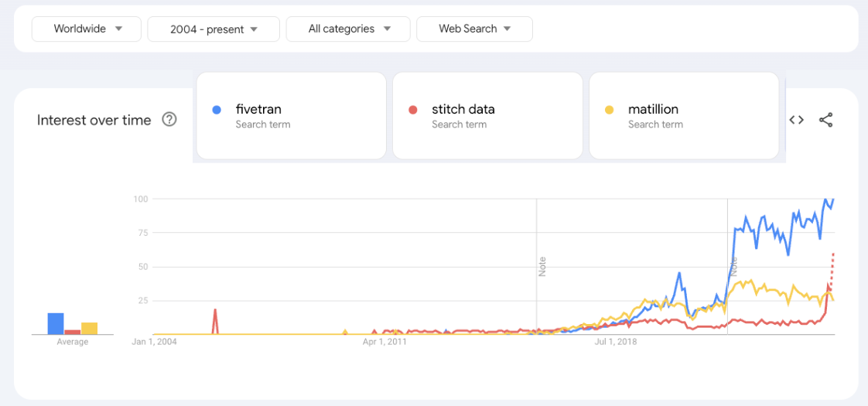Click the 50 y-axis value
The width and height of the screenshot is (868, 406).
[x=142, y=267]
